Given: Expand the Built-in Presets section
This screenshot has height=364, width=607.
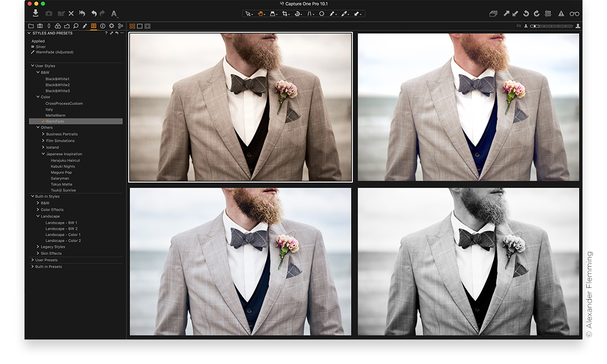Looking at the screenshot, I should pyautogui.click(x=32, y=266).
